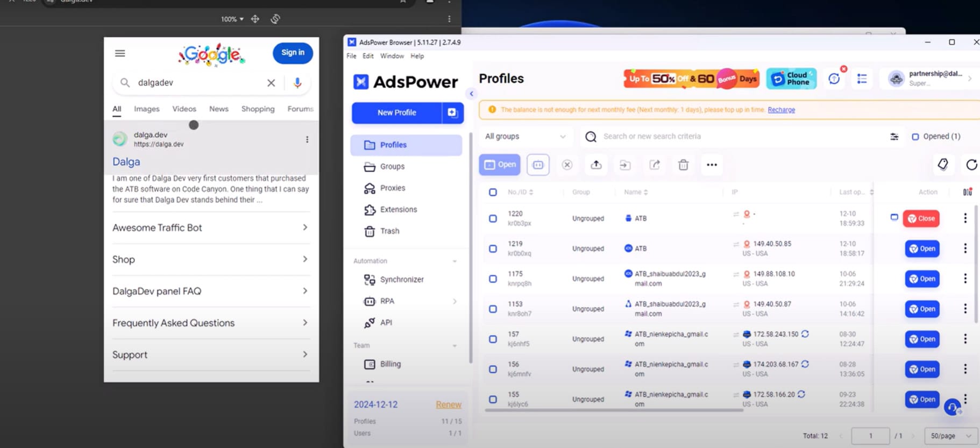Click the close profiles (X circle) toolbar icon
This screenshot has width=980, height=448.
tap(567, 165)
